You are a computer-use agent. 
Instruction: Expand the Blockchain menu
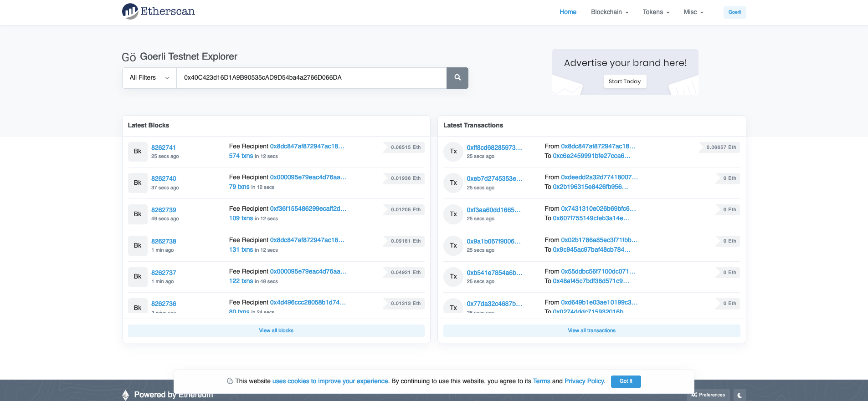[x=610, y=12]
